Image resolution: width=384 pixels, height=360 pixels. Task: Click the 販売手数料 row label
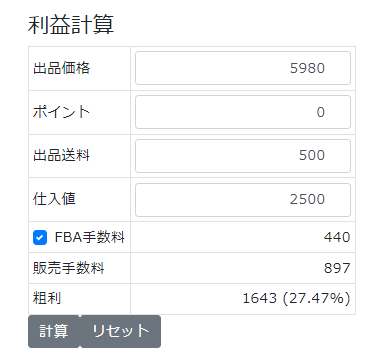coord(69,268)
